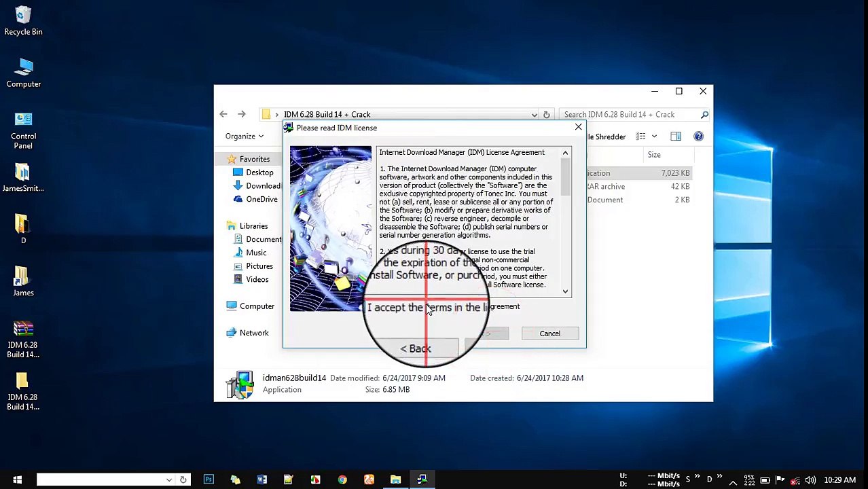Viewport: 868px width, 489px height.
Task: Select OneDrive in the navigation pane
Action: (x=255, y=199)
